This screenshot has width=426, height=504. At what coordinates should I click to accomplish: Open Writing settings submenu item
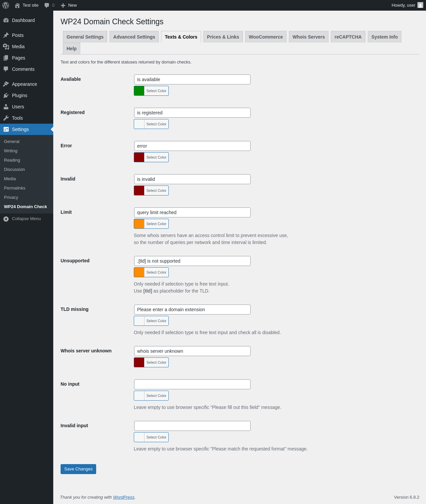tap(27, 151)
